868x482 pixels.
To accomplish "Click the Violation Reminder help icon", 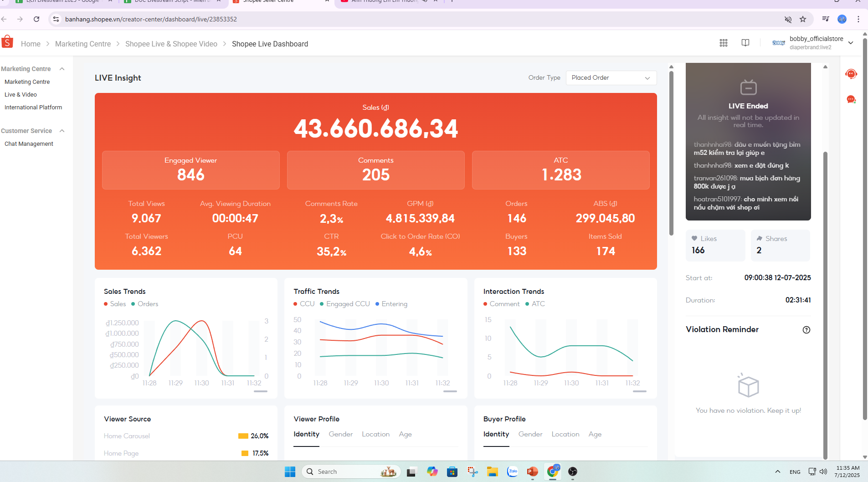I will pyautogui.click(x=806, y=330).
